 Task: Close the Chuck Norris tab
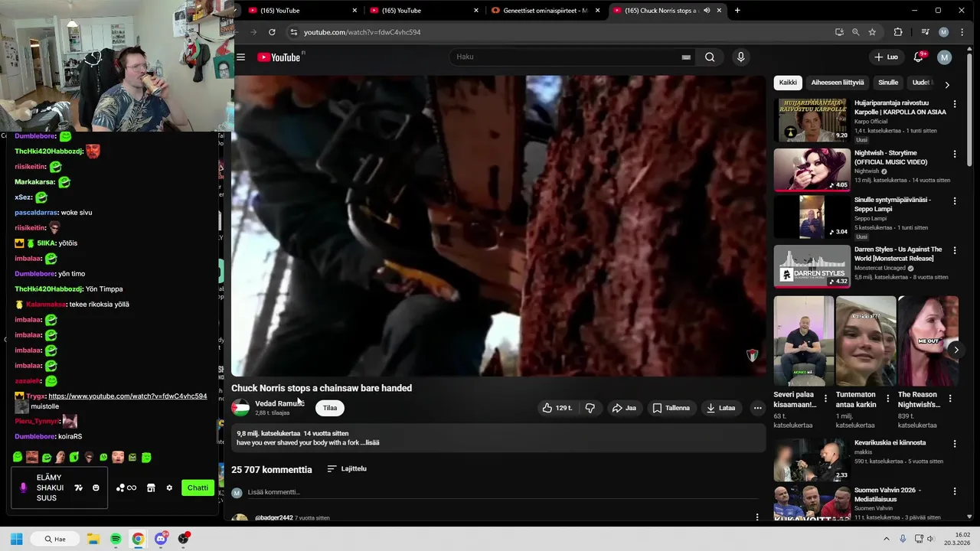coord(719,11)
